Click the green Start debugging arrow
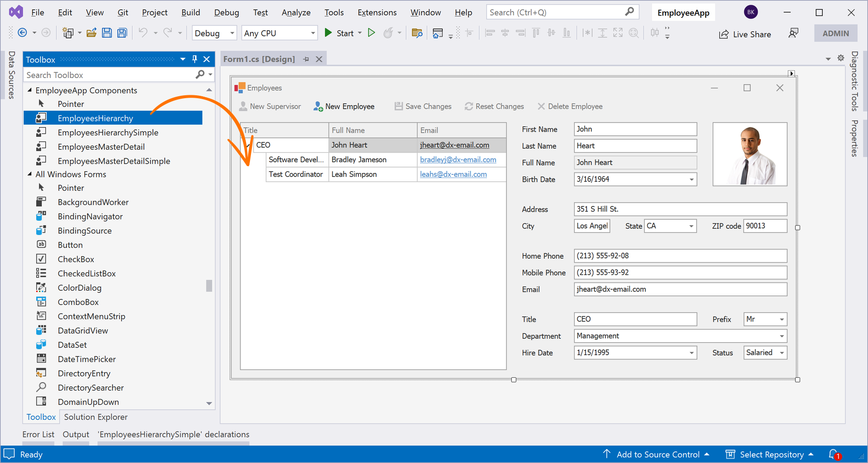The width and height of the screenshot is (868, 463). pos(329,33)
